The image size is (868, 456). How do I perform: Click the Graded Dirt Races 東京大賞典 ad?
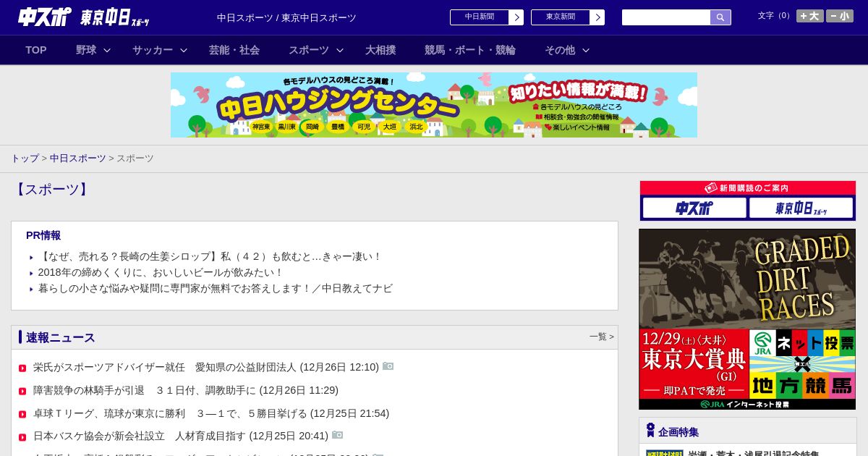tap(747, 319)
